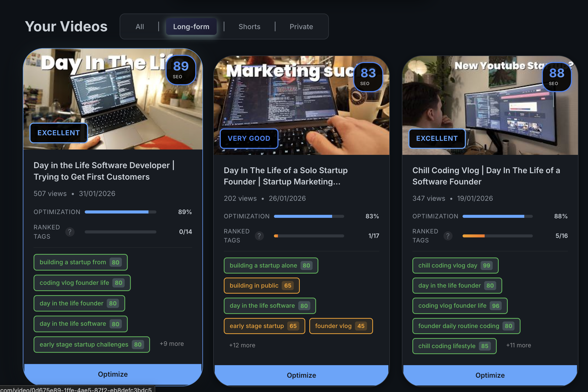Optimize the Chill Coding Vlog video
The width and height of the screenshot is (588, 392).
pyautogui.click(x=490, y=375)
